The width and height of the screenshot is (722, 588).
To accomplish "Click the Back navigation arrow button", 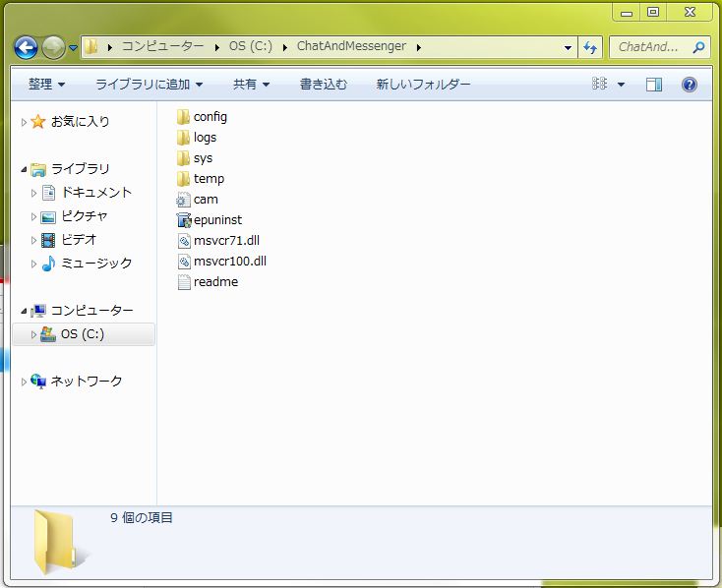I will click(x=26, y=47).
